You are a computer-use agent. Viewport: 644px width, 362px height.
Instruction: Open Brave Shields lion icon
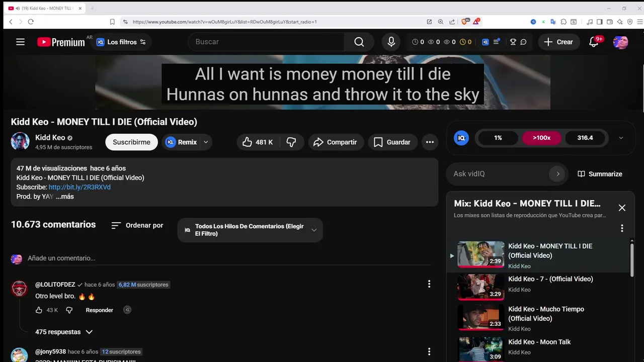(x=465, y=22)
